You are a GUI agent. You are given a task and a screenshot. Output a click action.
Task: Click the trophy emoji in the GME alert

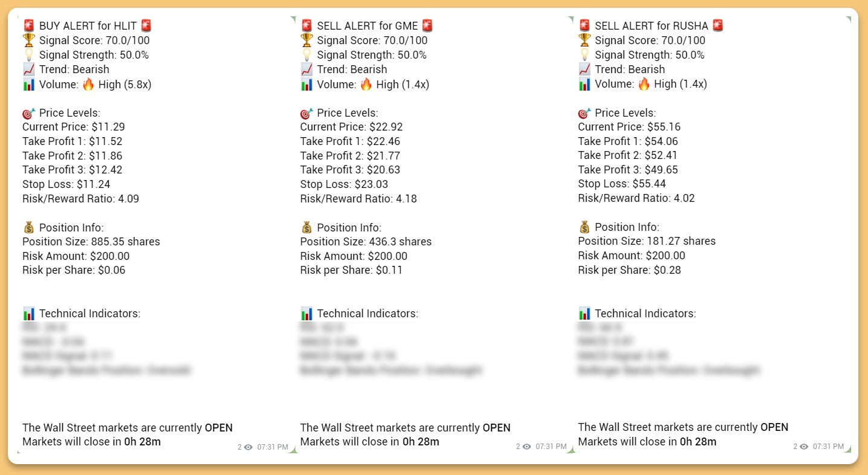(x=307, y=40)
